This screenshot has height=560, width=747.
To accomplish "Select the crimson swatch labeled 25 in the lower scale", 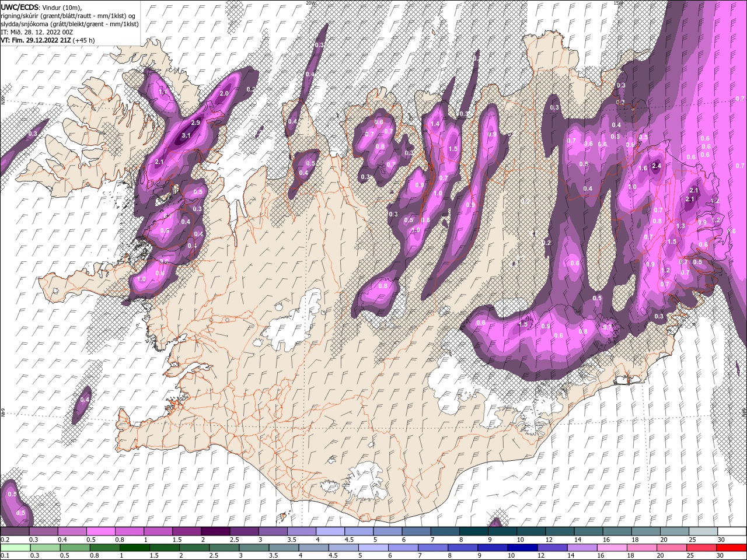I will [x=701, y=548].
